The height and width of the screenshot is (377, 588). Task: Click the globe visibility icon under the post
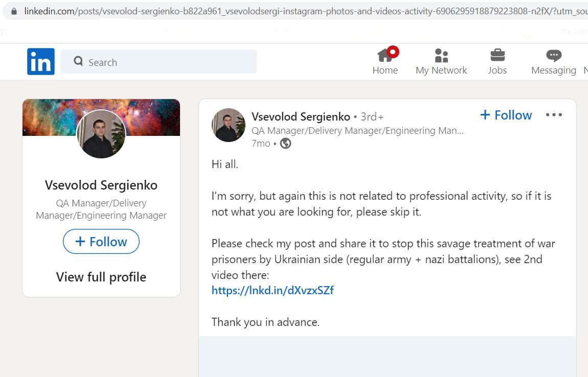(x=285, y=144)
